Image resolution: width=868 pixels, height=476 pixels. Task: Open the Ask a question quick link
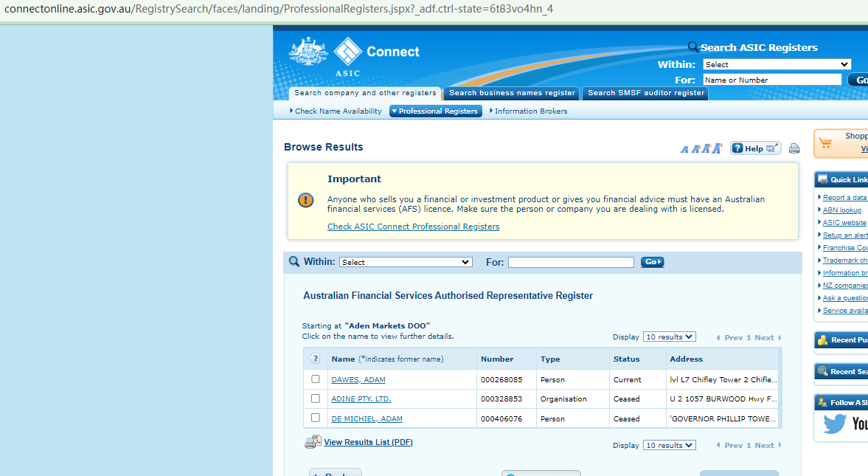pyautogui.click(x=844, y=298)
